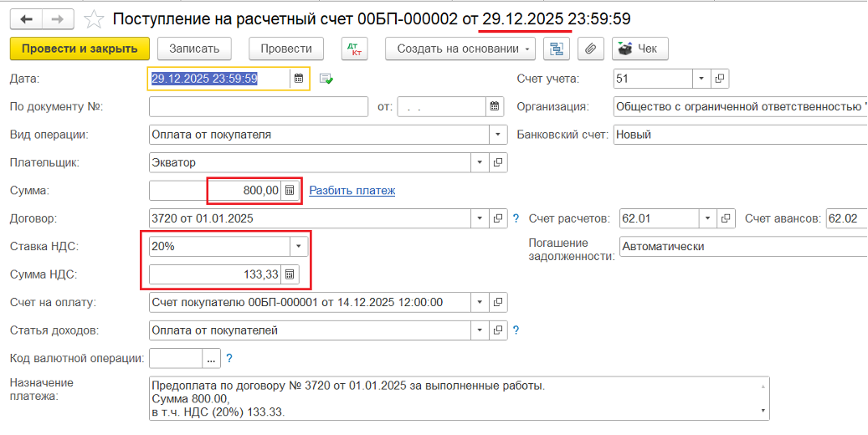Add document to favorites with star icon
The width and height of the screenshot is (868, 435).
coord(95,18)
